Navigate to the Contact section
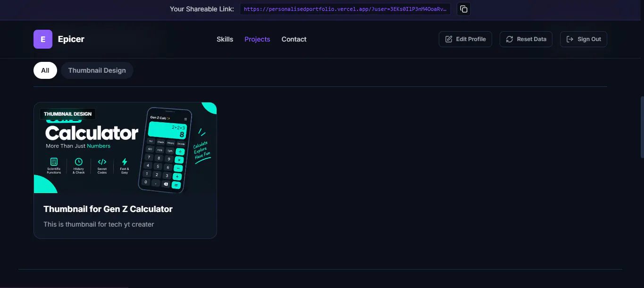 (294, 39)
